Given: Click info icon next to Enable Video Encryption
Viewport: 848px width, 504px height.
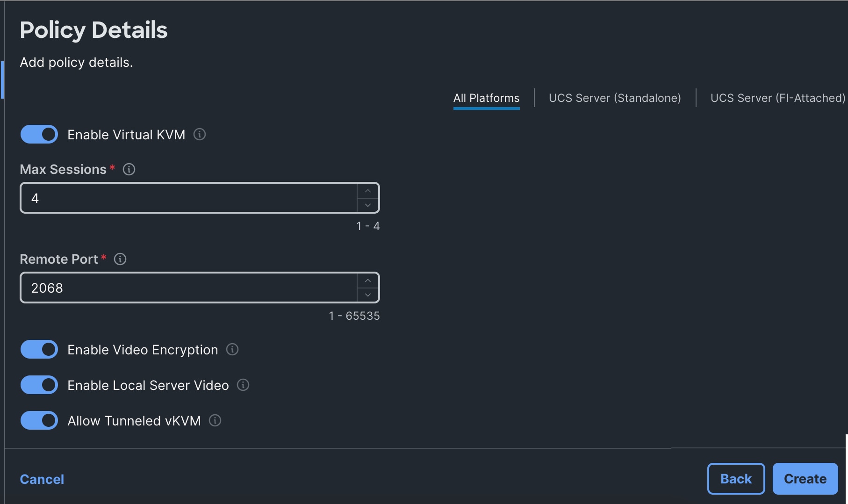Looking at the screenshot, I should (x=232, y=349).
